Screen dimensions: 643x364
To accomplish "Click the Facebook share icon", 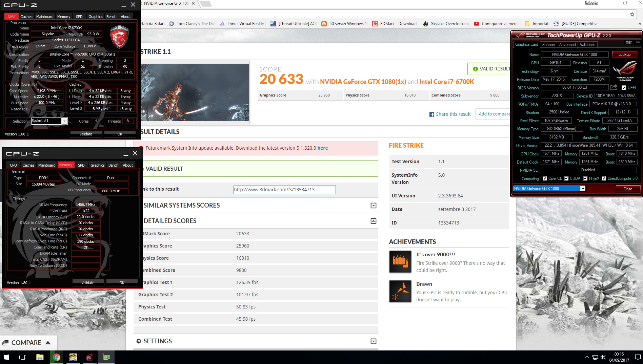I will (432, 114).
